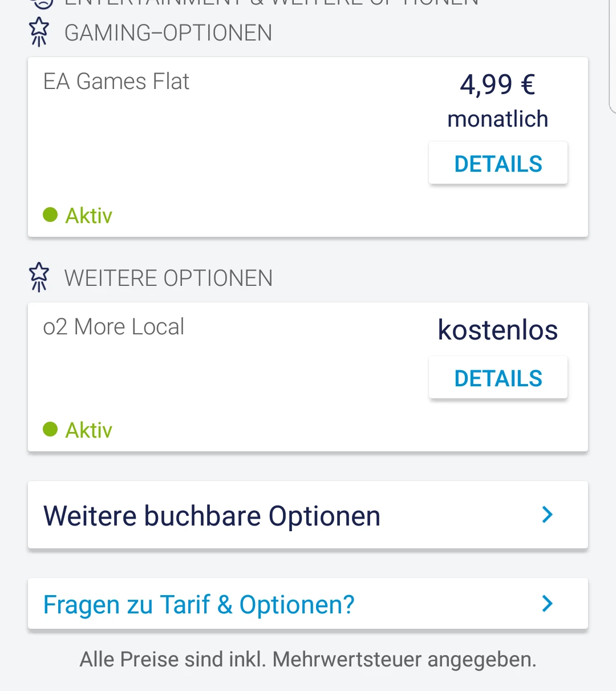
Task: Tap the Mehrwertsteuer price notice text
Action: (308, 659)
